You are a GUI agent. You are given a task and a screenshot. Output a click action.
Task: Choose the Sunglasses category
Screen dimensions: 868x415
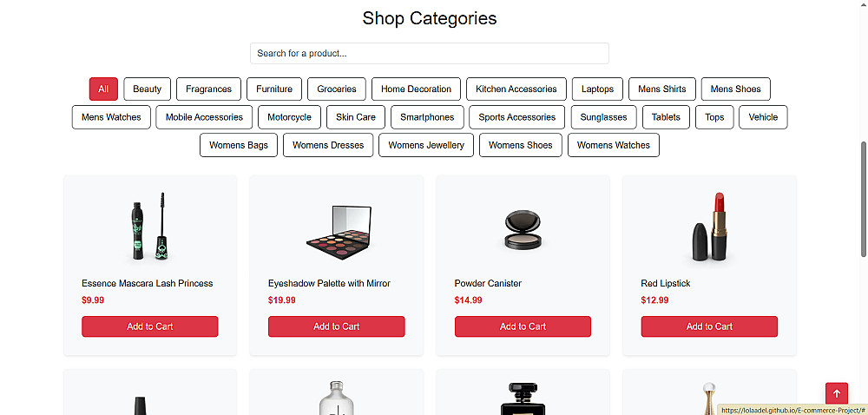(x=603, y=117)
